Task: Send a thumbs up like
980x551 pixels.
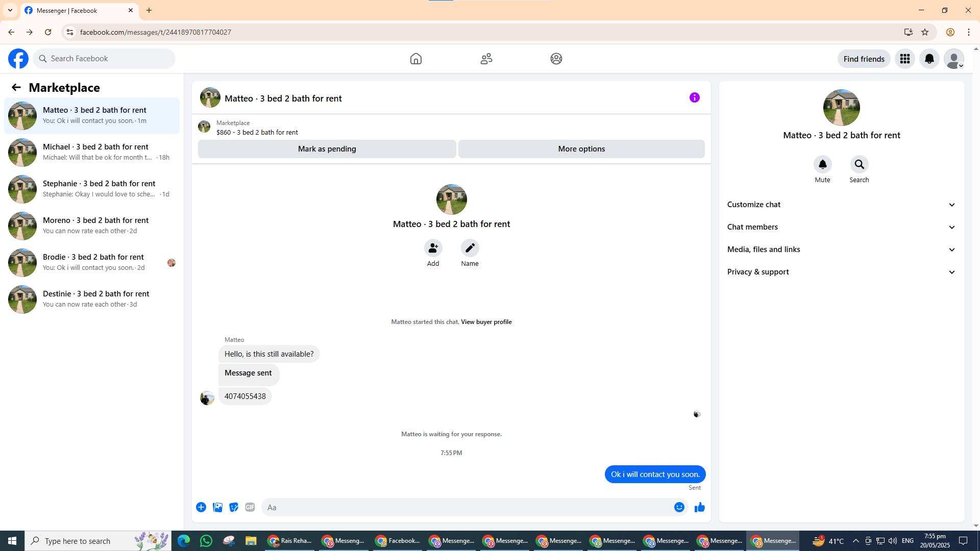Action: tap(699, 507)
